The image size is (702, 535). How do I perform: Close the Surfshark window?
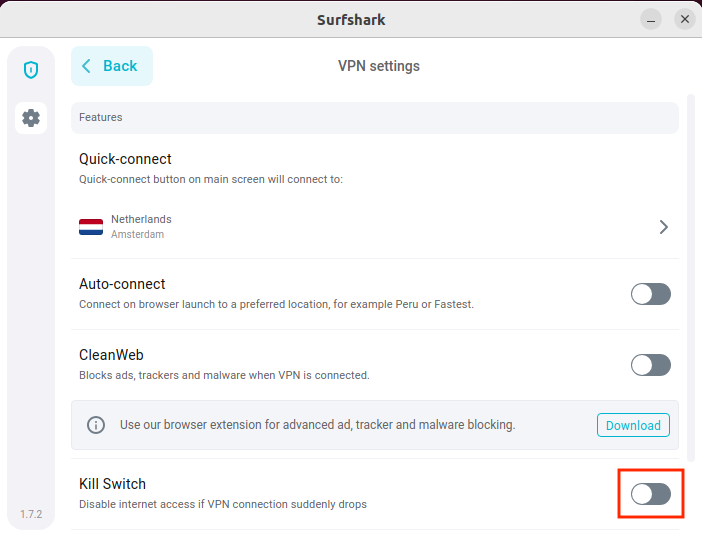684,19
